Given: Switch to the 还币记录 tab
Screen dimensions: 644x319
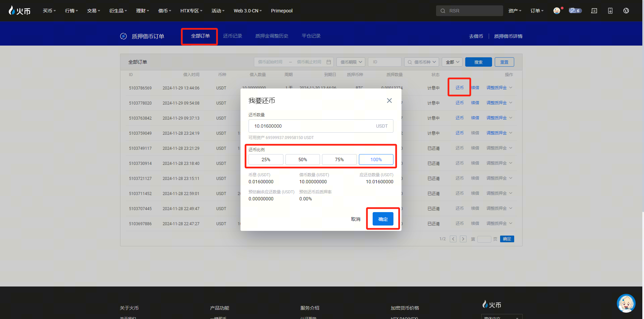Looking at the screenshot, I should pyautogui.click(x=232, y=36).
